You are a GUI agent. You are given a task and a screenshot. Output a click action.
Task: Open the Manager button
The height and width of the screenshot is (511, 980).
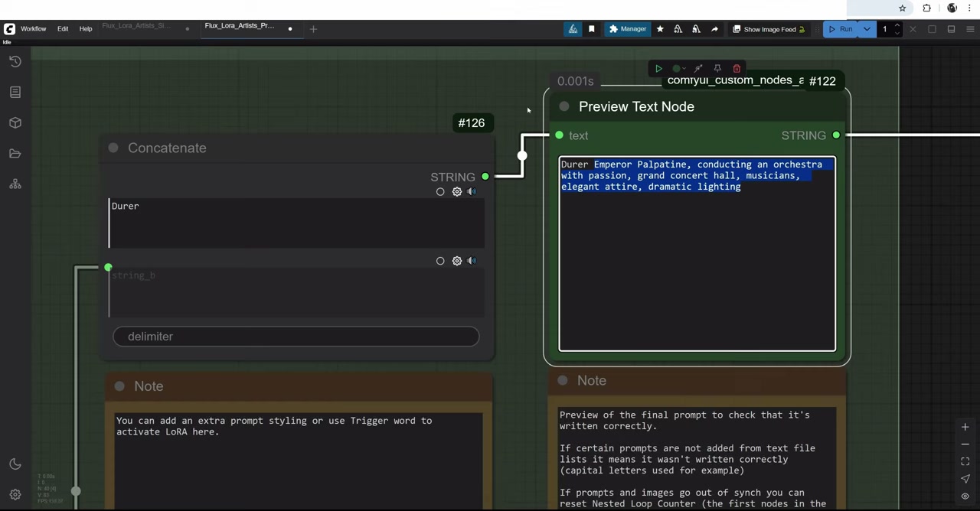628,29
